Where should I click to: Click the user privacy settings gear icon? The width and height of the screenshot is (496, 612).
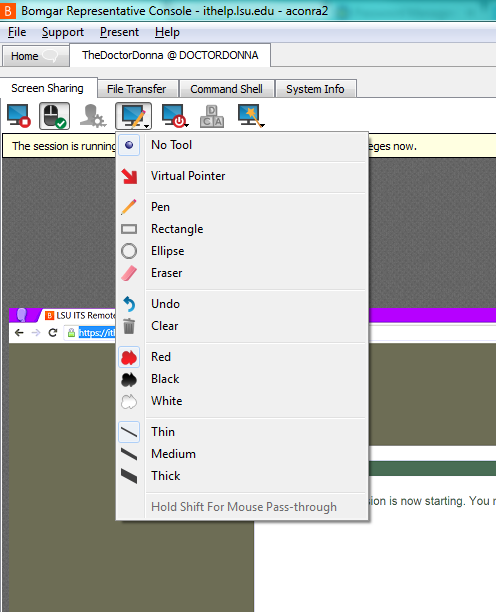click(93, 116)
